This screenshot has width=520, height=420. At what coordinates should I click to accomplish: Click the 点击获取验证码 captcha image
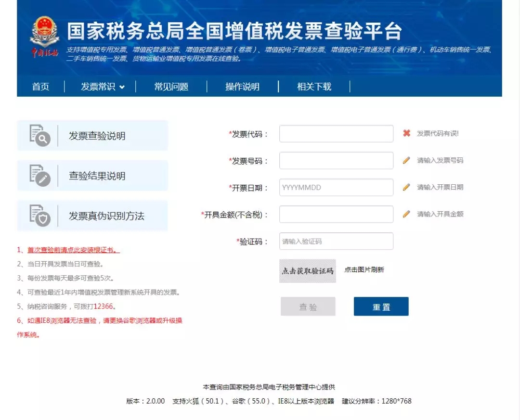pos(307,271)
